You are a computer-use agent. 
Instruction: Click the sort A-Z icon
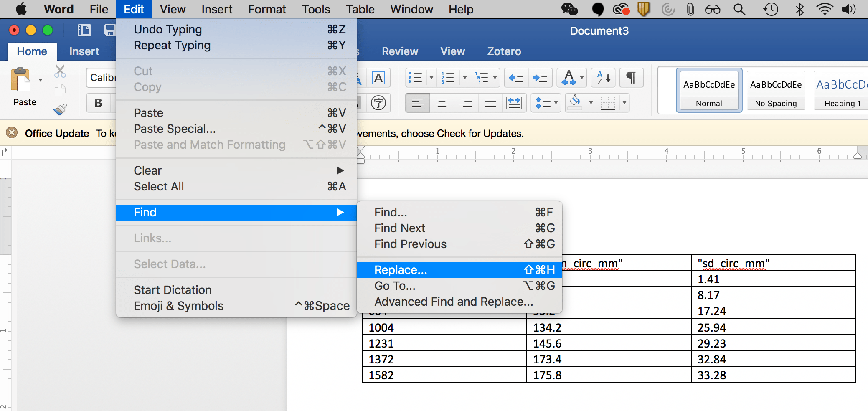(603, 78)
